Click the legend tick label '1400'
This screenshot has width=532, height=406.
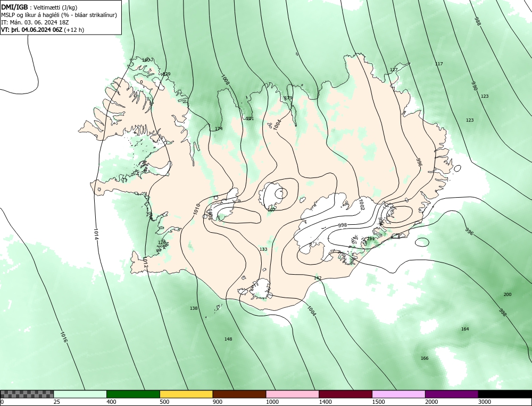(325, 402)
